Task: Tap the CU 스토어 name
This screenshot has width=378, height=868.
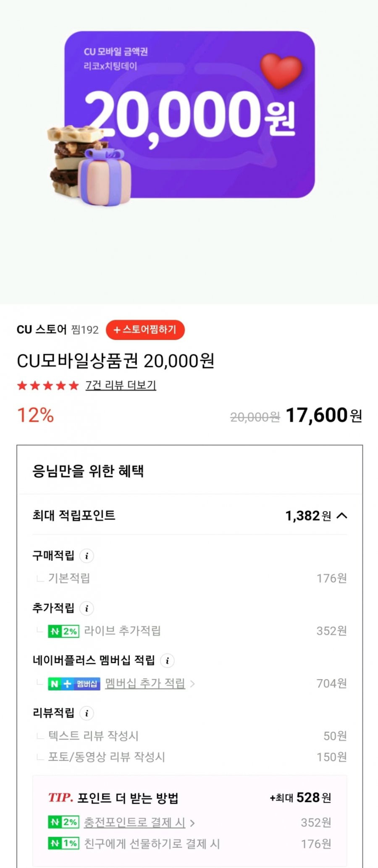Action: click(42, 329)
